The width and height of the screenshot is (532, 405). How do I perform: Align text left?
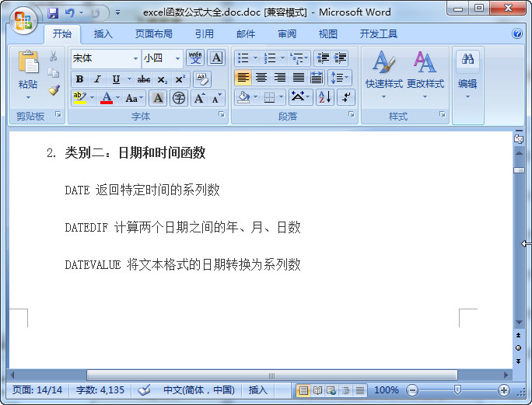pyautogui.click(x=243, y=78)
